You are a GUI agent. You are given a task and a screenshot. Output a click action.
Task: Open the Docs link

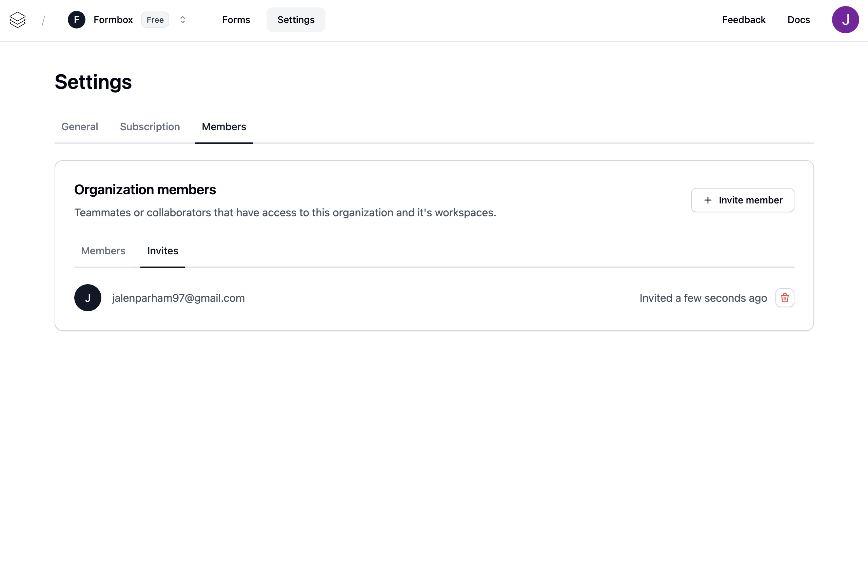coord(798,20)
